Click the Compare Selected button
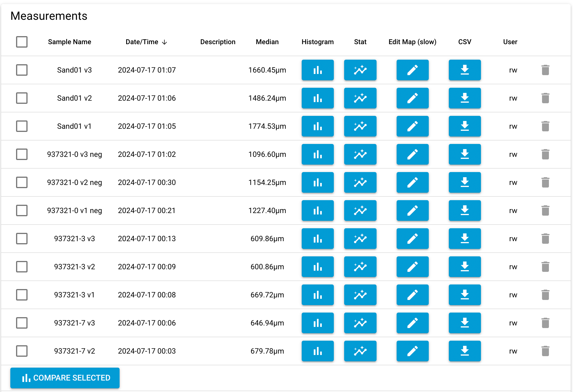The width and height of the screenshot is (573, 392). (x=65, y=378)
